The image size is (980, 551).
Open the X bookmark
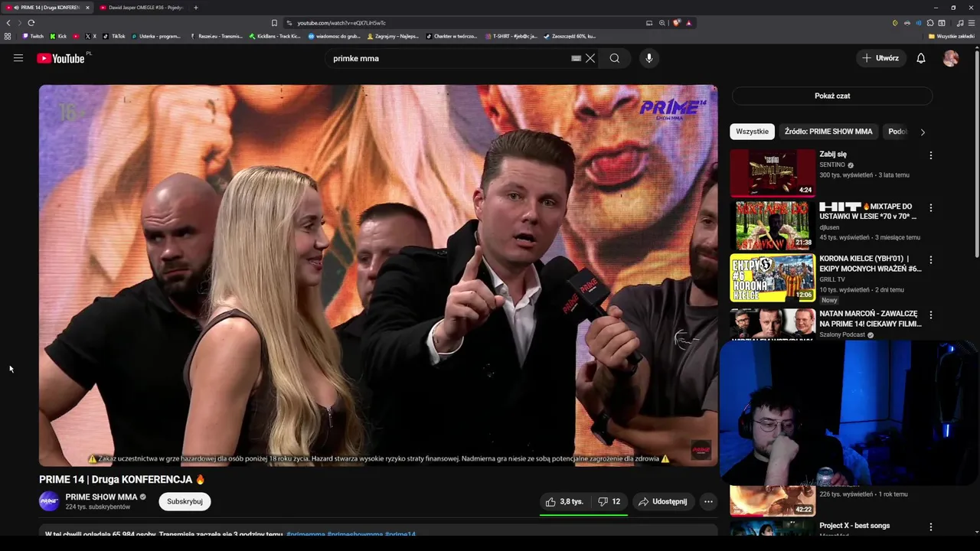[x=90, y=36]
